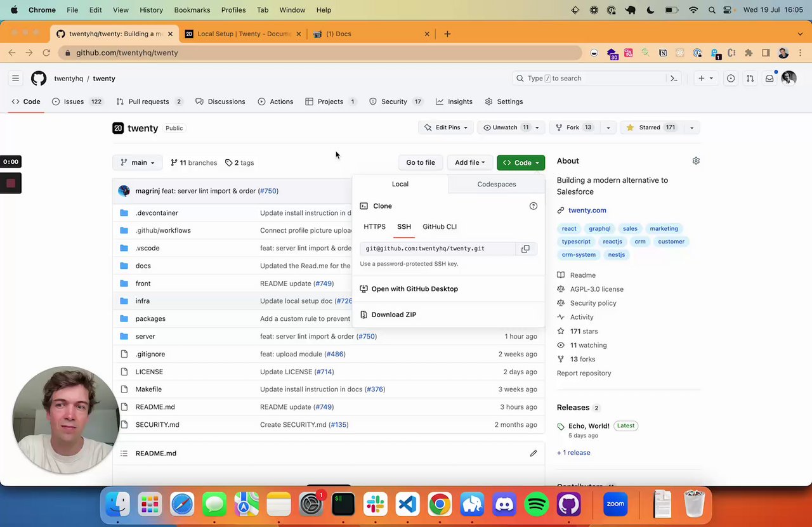Click the clone help question mark icon
This screenshot has width=812, height=527.
coord(534,205)
